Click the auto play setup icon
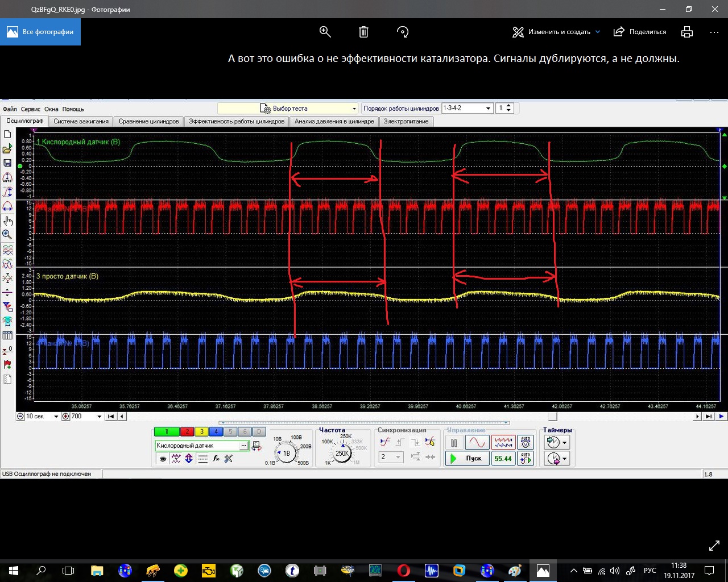This screenshot has width=728, height=582. (x=526, y=458)
